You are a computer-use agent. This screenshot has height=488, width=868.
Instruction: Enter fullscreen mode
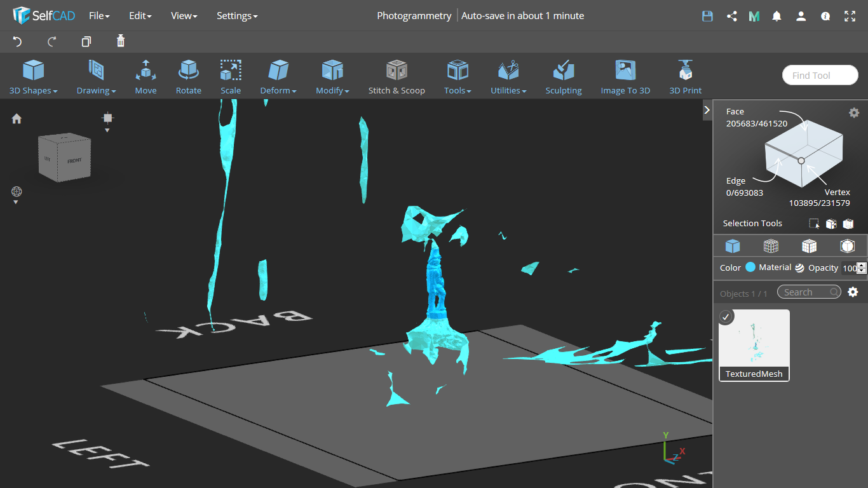(x=850, y=17)
